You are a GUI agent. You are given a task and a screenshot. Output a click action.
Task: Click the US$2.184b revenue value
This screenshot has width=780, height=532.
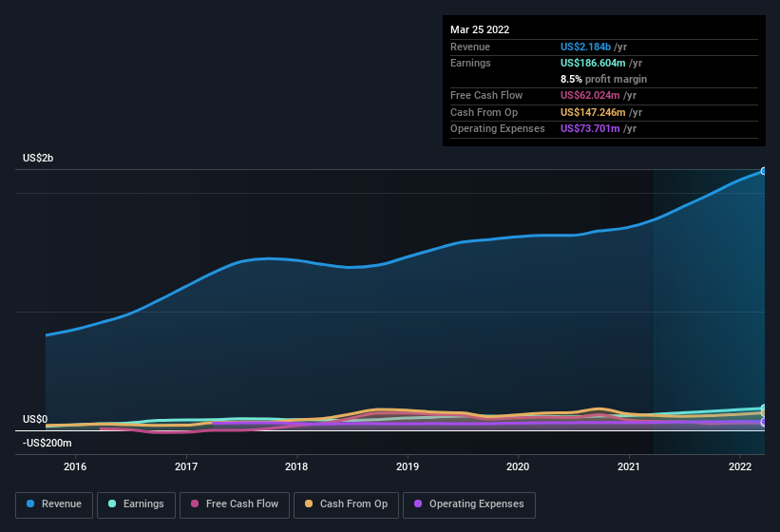tap(585, 47)
